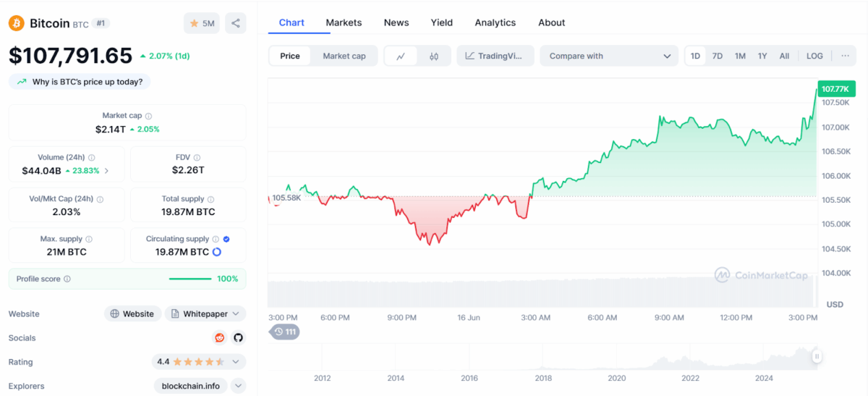Click the 2.03% Vol/Mkt Cap value
Viewport: 868px width, 396px height.
point(67,212)
